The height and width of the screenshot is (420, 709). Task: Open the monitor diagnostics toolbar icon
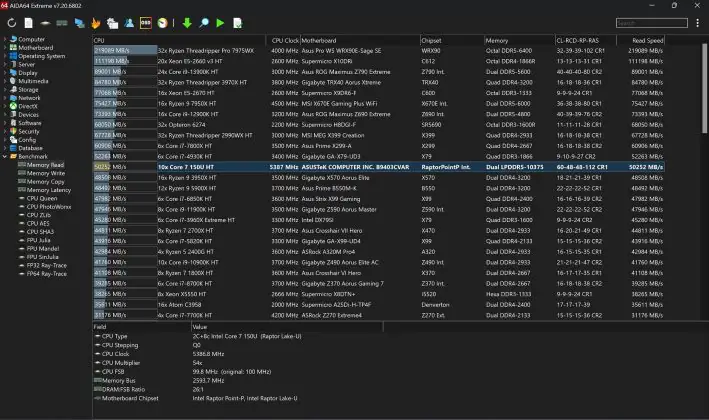tap(79, 23)
